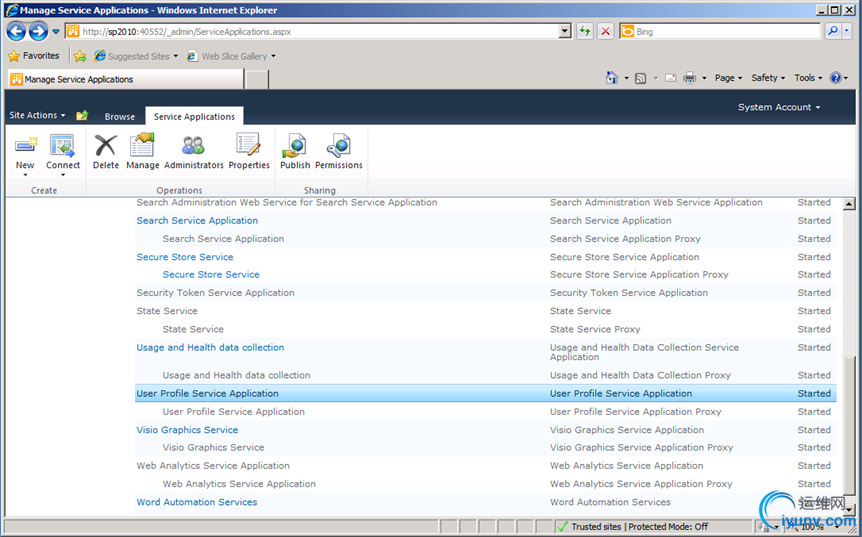Screen dimensions: 862x537
Task: Click the vertical scrollbar up arrow
Action: (x=849, y=204)
